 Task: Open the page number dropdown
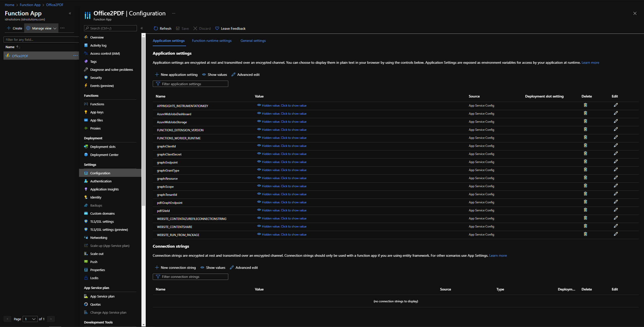pyautogui.click(x=30, y=319)
